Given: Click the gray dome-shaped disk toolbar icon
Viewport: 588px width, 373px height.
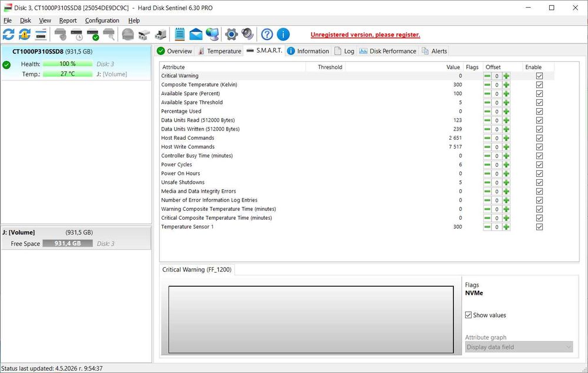Looking at the screenshot, I should [128, 35].
